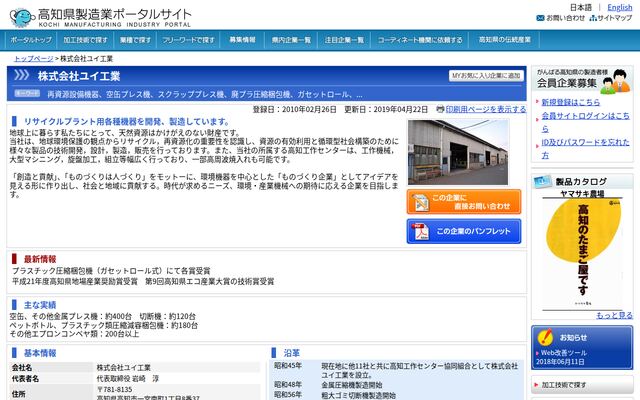This screenshot has height=400, width=640.
Task: Follow the トップページ breadcrumb link
Action: (x=33, y=59)
